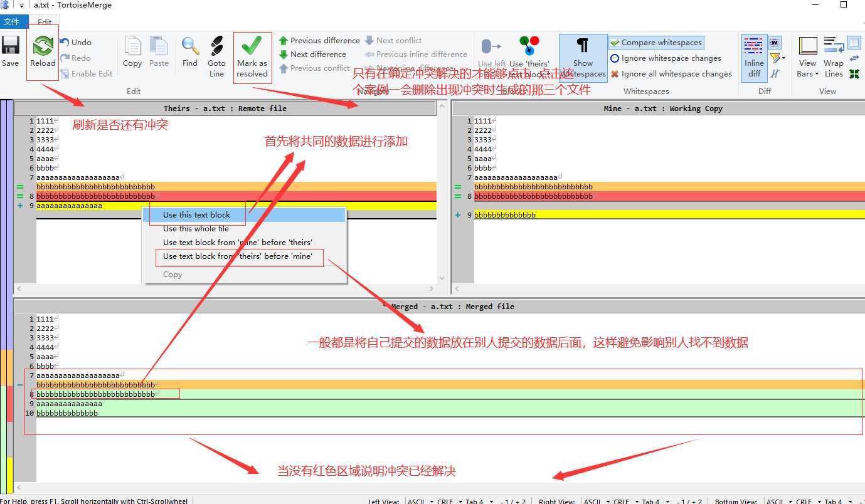Image resolution: width=865 pixels, height=504 pixels.
Task: Click the Theirs pane right scroll arrow
Action: (432, 289)
